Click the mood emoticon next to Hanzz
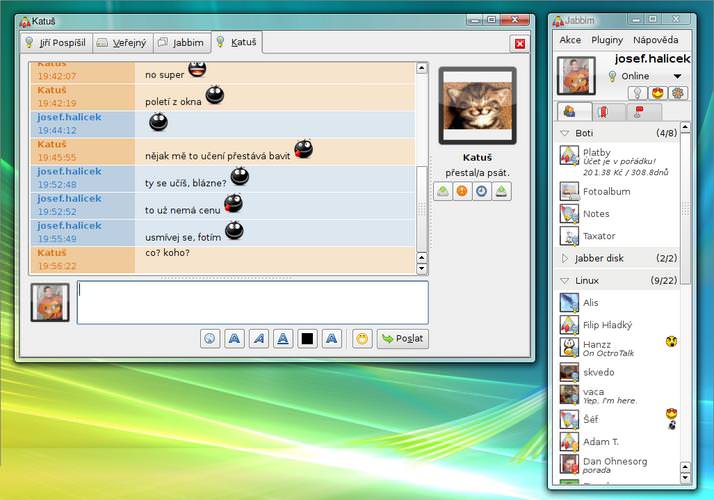 coord(671,342)
